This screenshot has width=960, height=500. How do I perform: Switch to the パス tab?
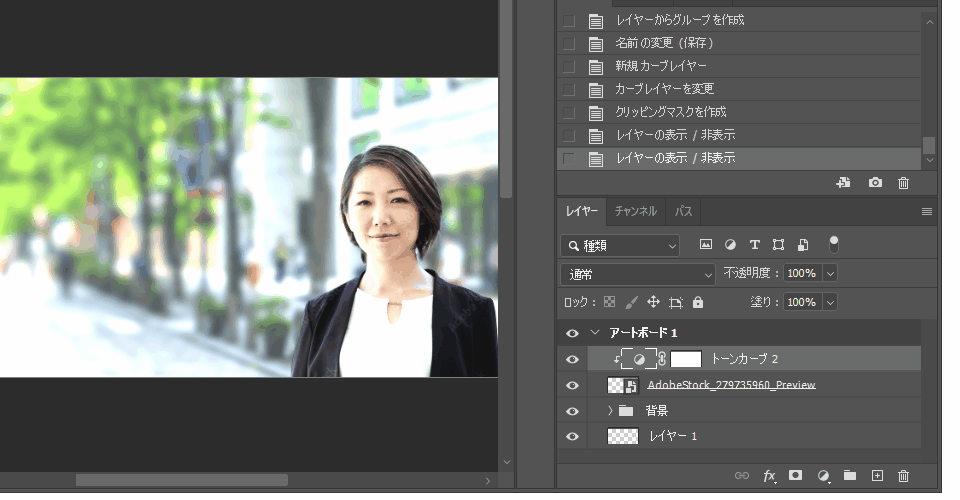pyautogui.click(x=683, y=211)
